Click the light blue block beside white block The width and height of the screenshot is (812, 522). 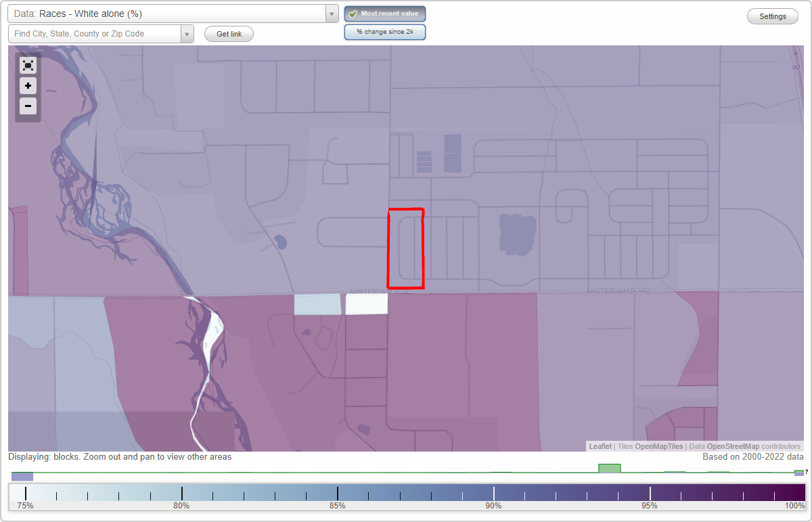[x=318, y=305]
